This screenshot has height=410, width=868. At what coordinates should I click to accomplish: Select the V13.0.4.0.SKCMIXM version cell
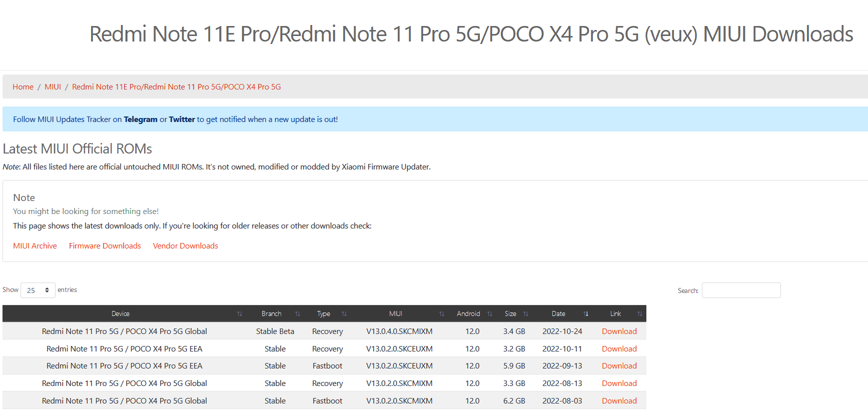(399, 331)
